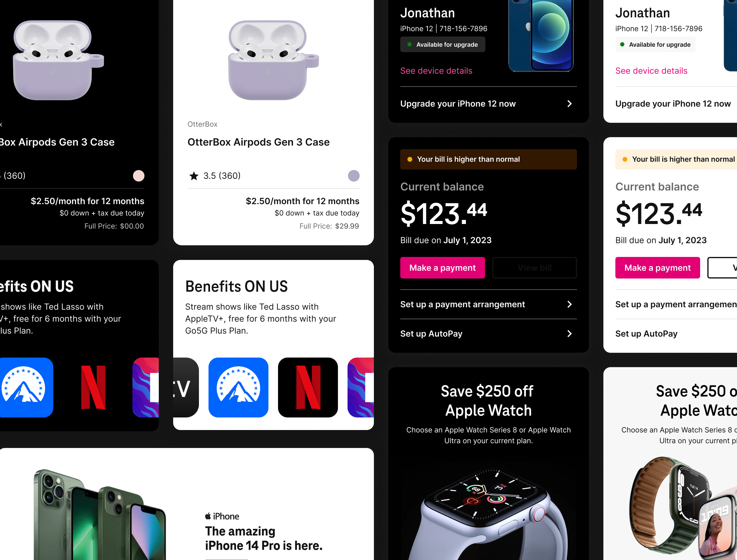Open the Netflix icon in white Benefits card
Image resolution: width=737 pixels, height=560 pixels.
coord(308,387)
